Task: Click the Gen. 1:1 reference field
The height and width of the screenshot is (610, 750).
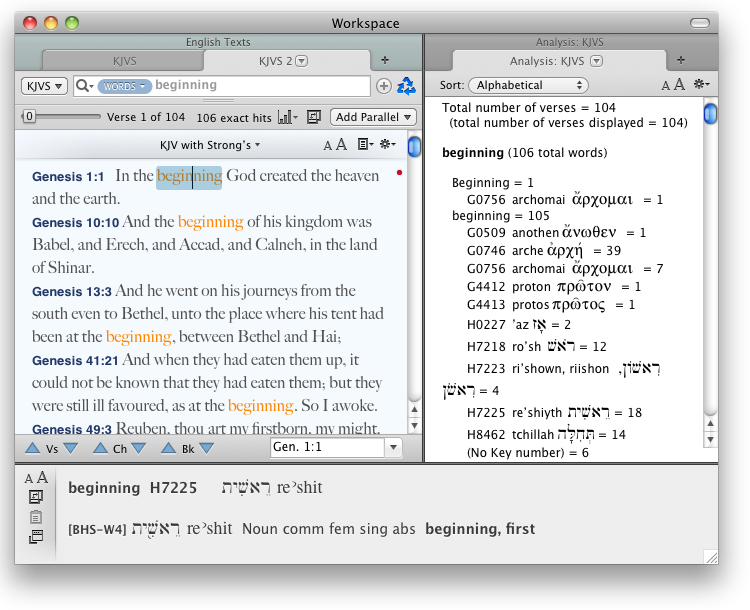Action: [x=327, y=448]
